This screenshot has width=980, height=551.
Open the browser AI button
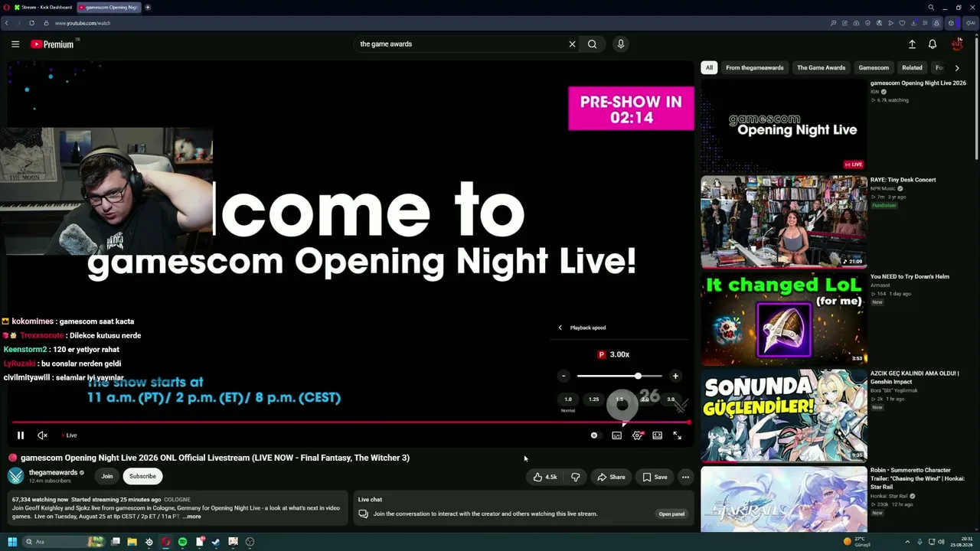tap(970, 23)
